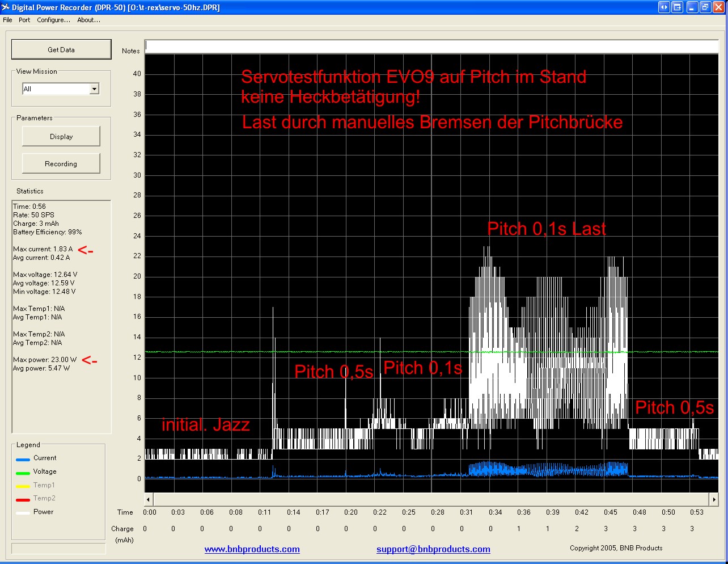Select the 'Rate: 50 SPS' statistic

[34, 215]
